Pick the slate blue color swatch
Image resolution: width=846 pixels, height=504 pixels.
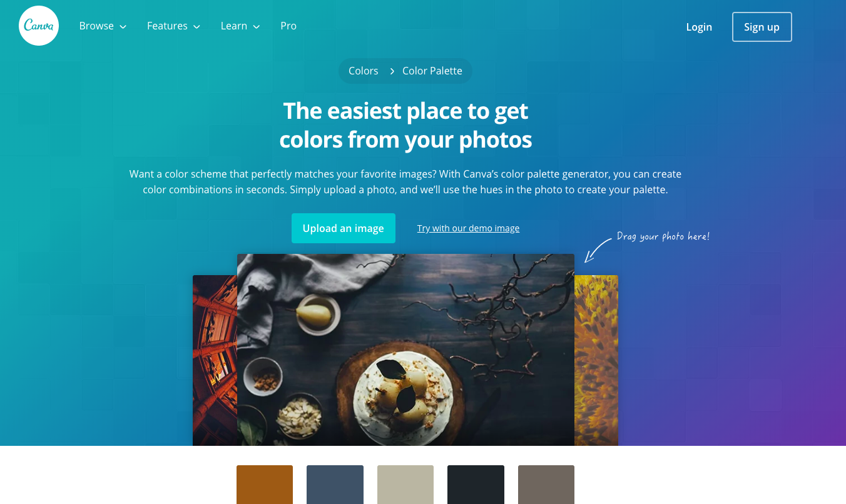[x=335, y=485]
